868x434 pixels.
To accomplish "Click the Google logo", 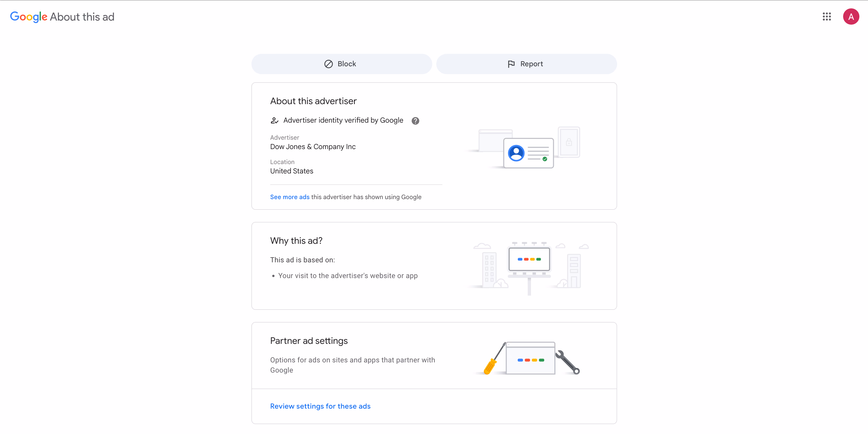I will 29,17.
